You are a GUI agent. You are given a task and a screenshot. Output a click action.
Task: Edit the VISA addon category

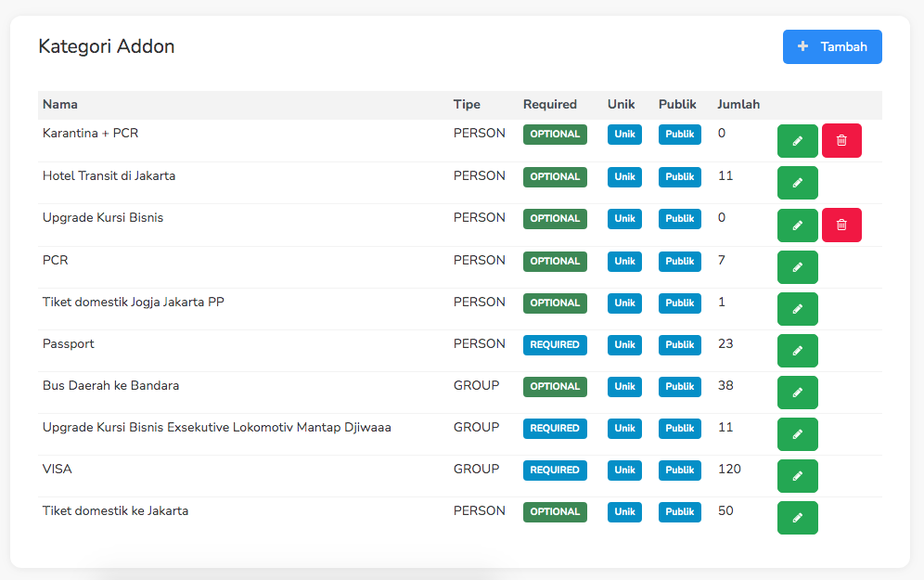pyautogui.click(x=797, y=476)
